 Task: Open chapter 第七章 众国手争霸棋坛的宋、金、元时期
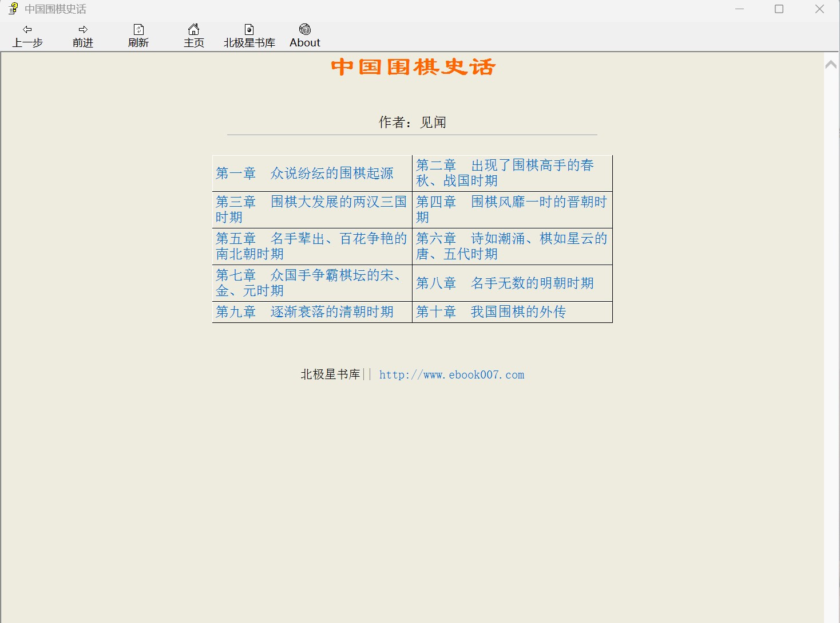point(309,283)
